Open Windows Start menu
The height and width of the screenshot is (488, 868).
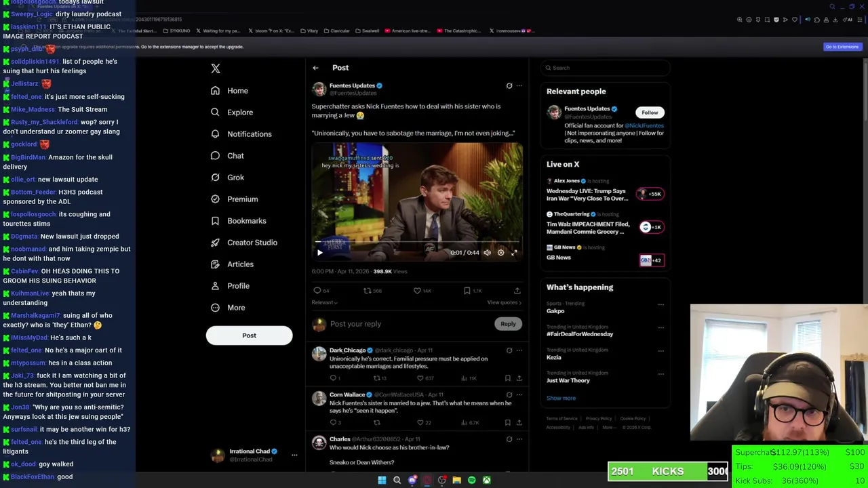tap(382, 481)
